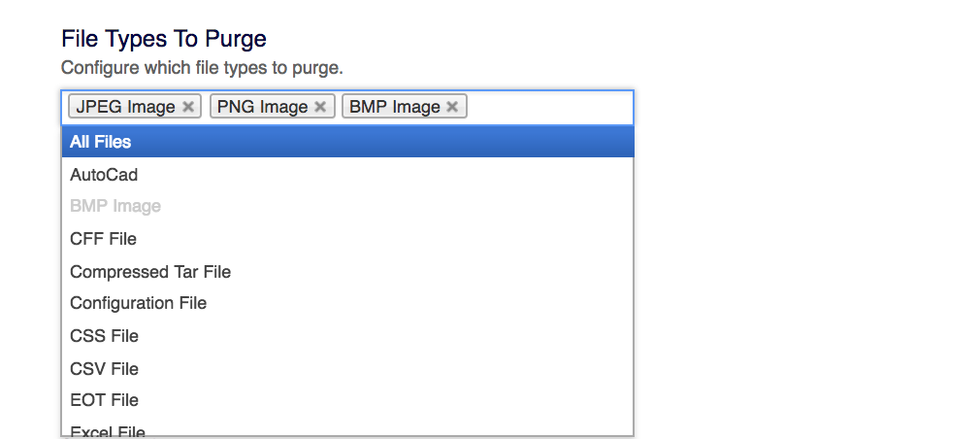
Task: Choose Configuration File option
Action: [138, 303]
